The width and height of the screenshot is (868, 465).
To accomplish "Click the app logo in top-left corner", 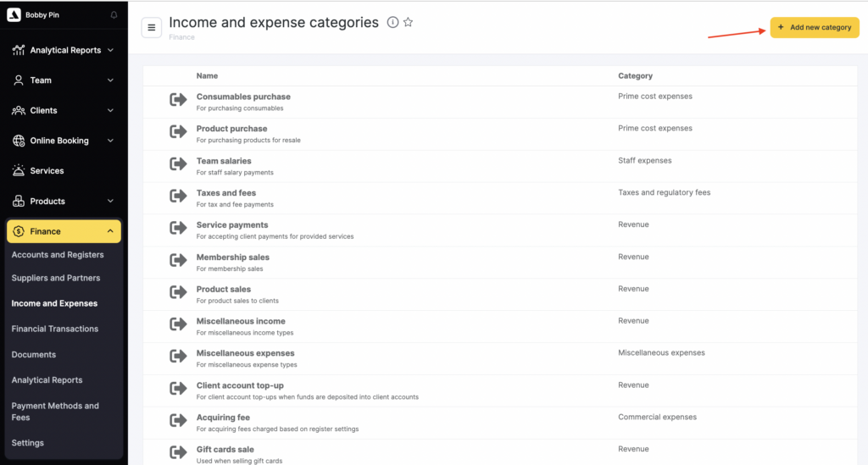I will tap(14, 14).
